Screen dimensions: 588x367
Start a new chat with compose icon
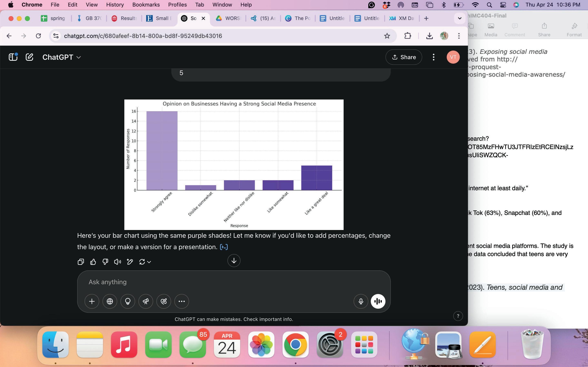point(29,57)
